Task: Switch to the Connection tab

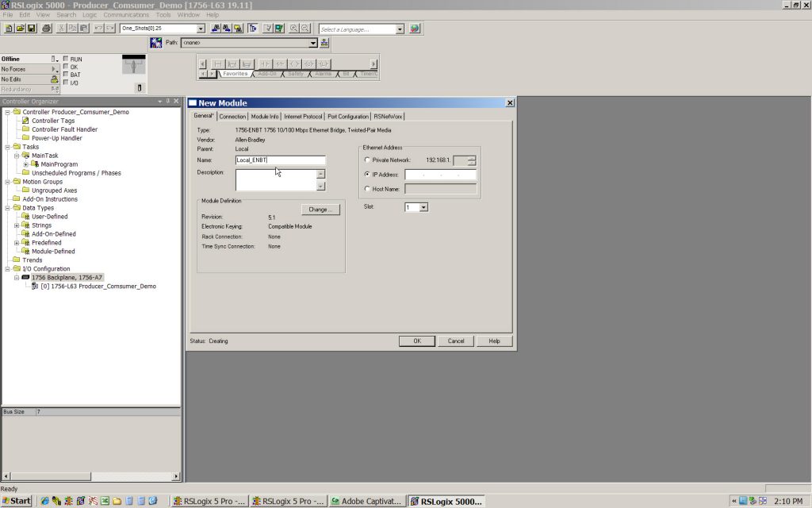Action: click(232, 117)
